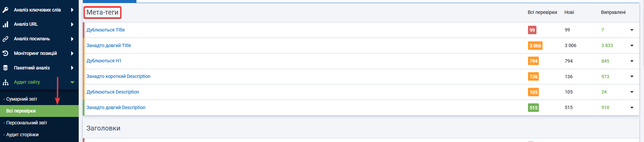The image size is (644, 142).
Task: Click the sitemap icon for Аудит сайту
Action: coord(5,82)
